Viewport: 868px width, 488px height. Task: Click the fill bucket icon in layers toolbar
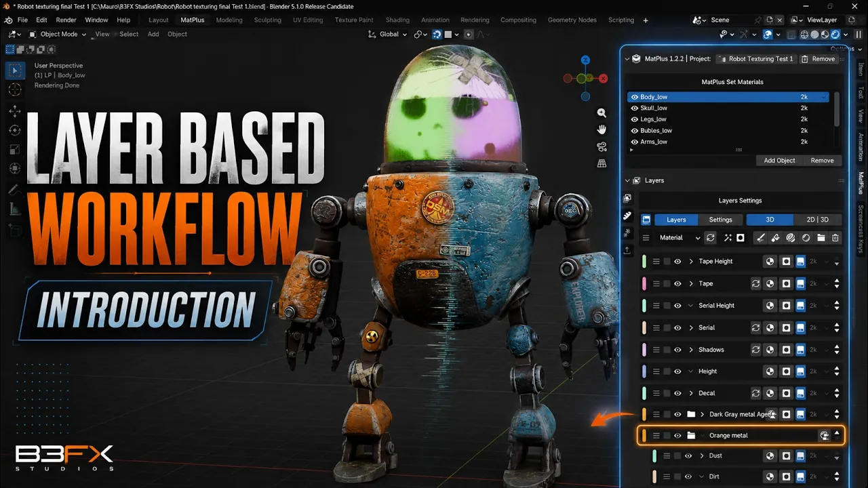776,238
